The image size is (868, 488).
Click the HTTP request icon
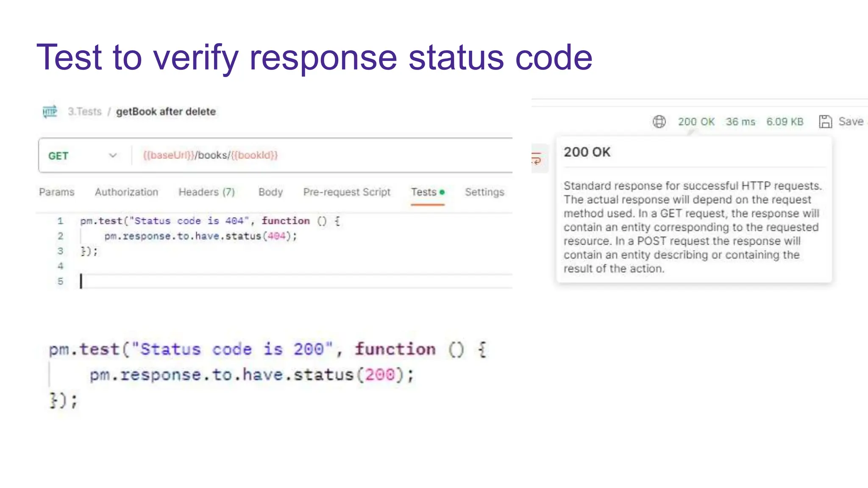click(50, 111)
